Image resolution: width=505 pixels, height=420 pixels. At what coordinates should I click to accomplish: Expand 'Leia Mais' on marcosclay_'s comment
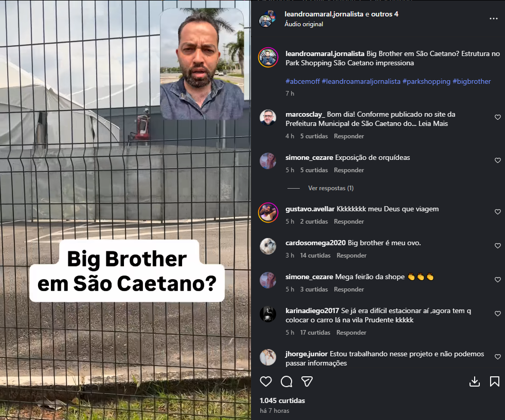click(433, 123)
